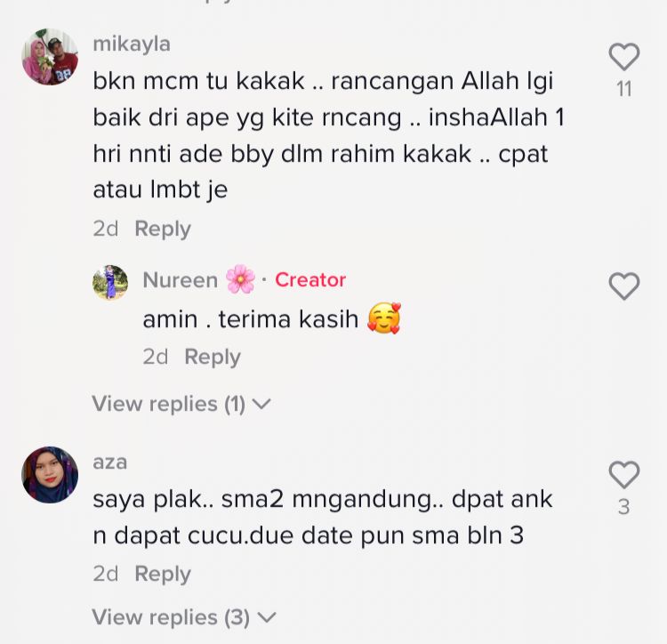Reply to mikayla's comment
The image size is (667, 644).
click(x=163, y=229)
